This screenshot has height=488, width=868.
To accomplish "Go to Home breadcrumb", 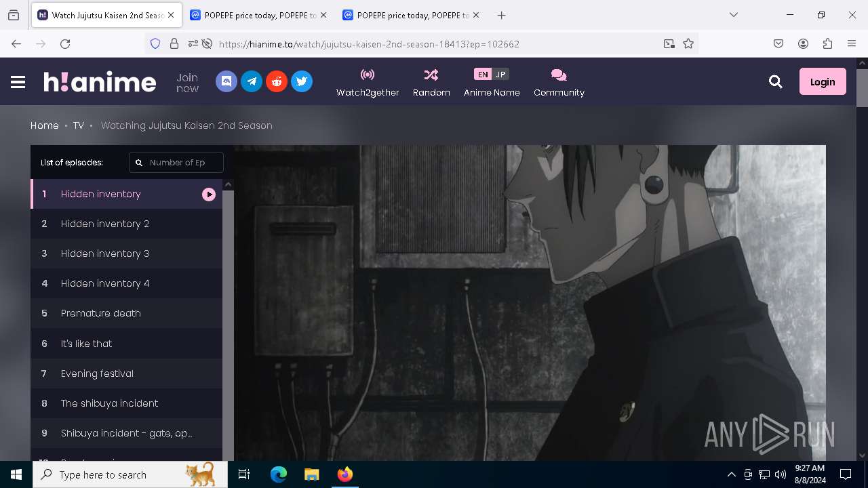I will point(45,125).
